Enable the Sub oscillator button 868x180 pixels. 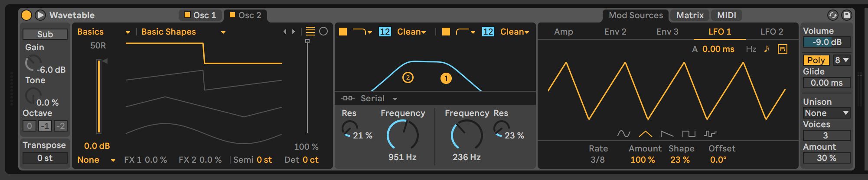pos(45,34)
